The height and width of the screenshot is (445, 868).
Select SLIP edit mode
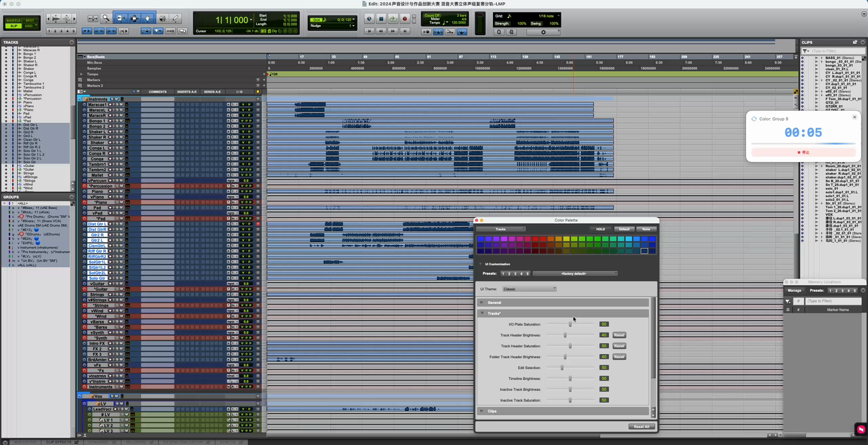pyautogui.click(x=14, y=26)
